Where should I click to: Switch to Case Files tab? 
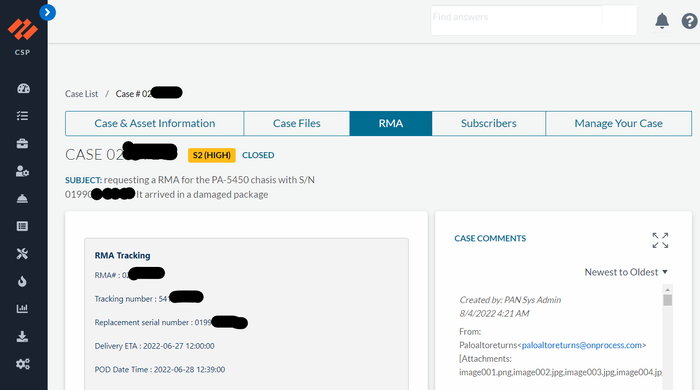click(x=297, y=124)
